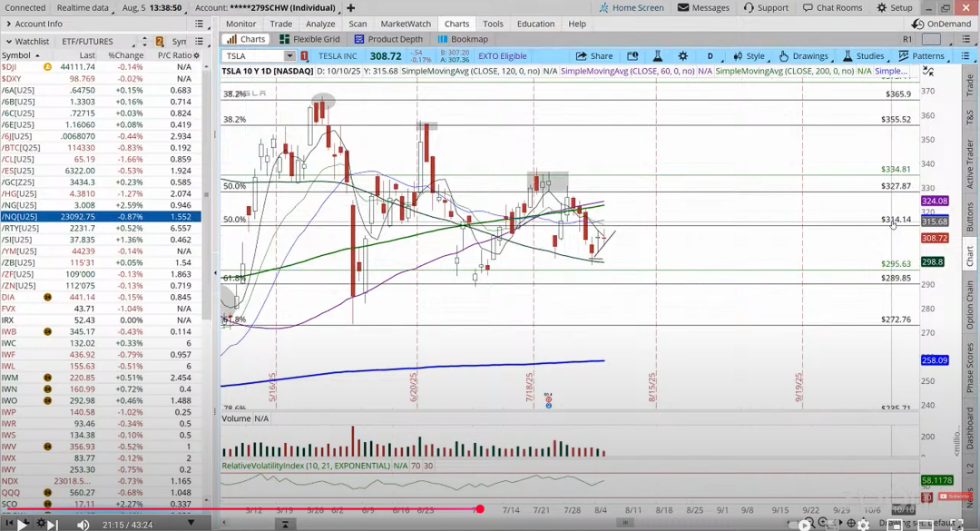Launch OnDemand mode
The height and width of the screenshot is (531, 980).
coord(941,24)
